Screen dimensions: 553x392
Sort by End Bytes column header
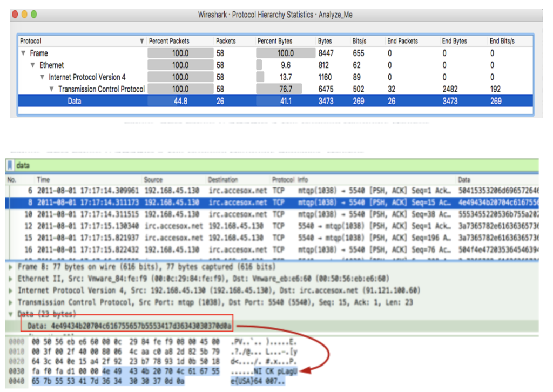[454, 41]
